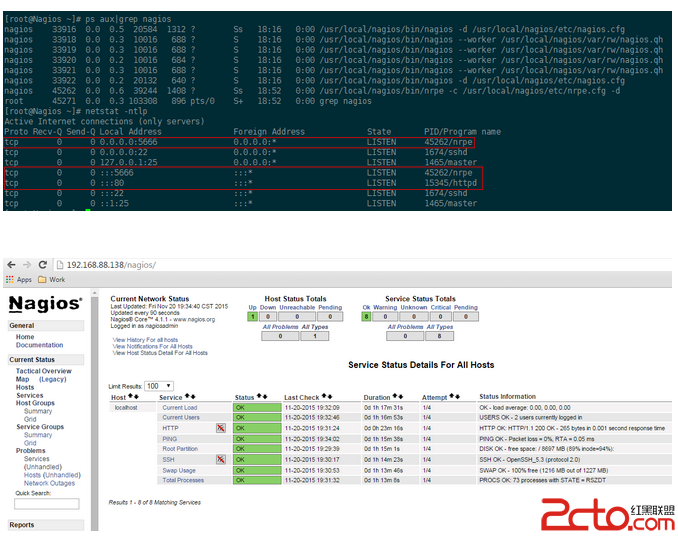Sort by Host column arrows
Image resolution: width=678 pixels, height=541 pixels.
point(133,397)
